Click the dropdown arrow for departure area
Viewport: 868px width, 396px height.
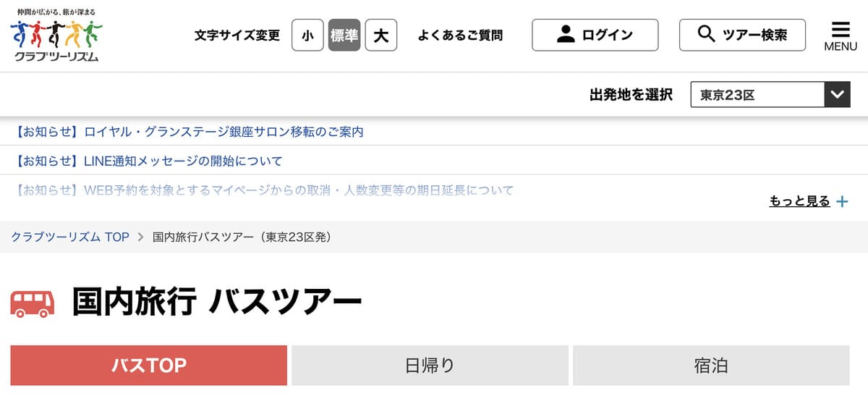[838, 95]
